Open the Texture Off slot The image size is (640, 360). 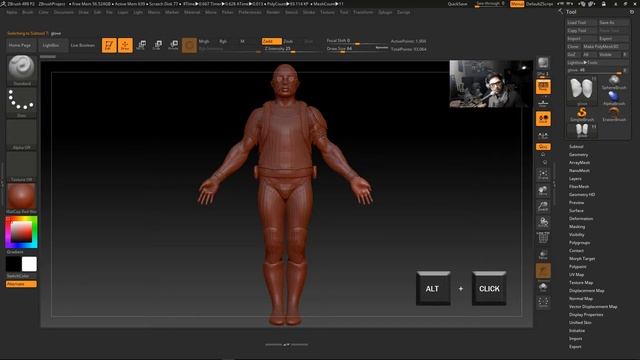[x=22, y=167]
